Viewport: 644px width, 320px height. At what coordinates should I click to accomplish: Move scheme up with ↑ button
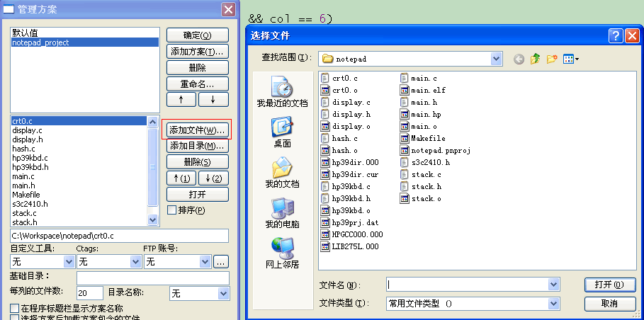click(x=181, y=100)
